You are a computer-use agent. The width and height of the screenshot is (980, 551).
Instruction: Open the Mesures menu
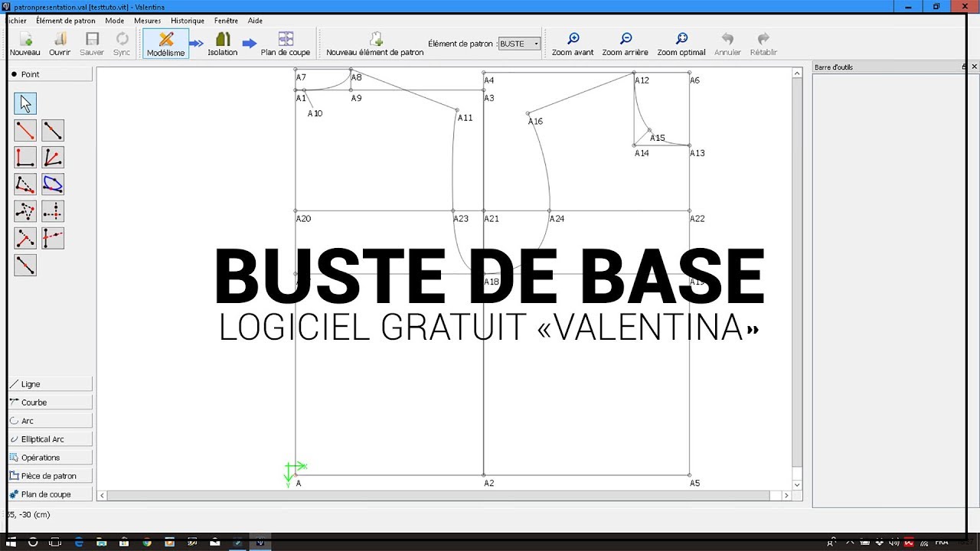tap(148, 21)
